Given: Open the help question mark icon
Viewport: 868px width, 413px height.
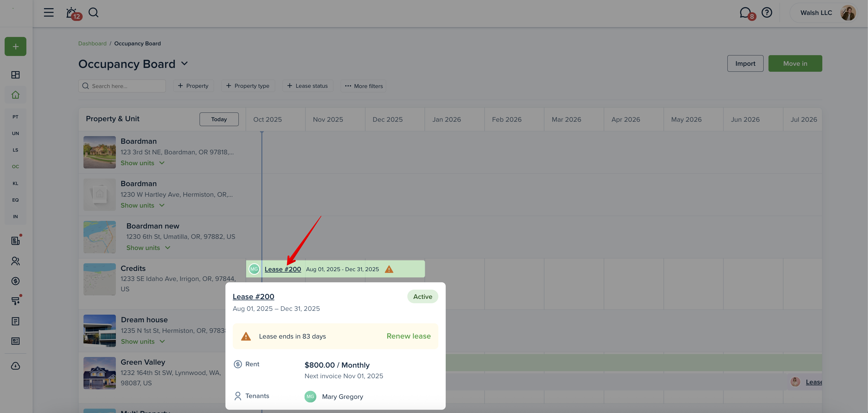Looking at the screenshot, I should pos(767,12).
